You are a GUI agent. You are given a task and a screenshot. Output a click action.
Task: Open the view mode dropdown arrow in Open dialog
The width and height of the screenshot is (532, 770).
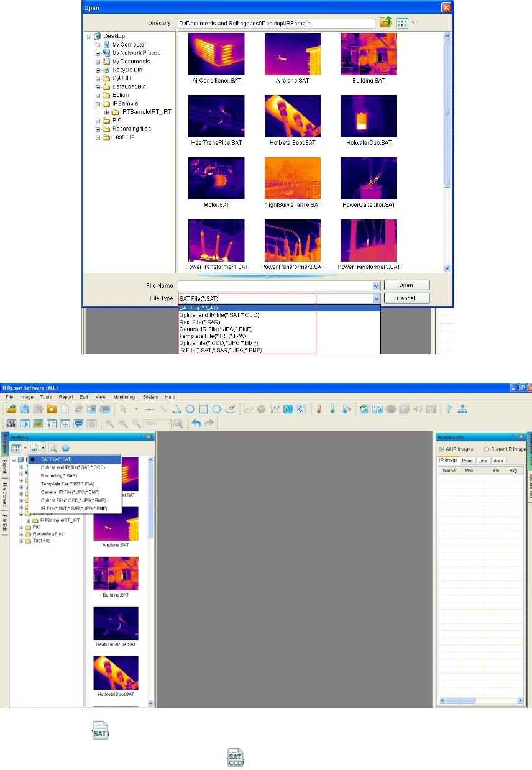pos(413,22)
